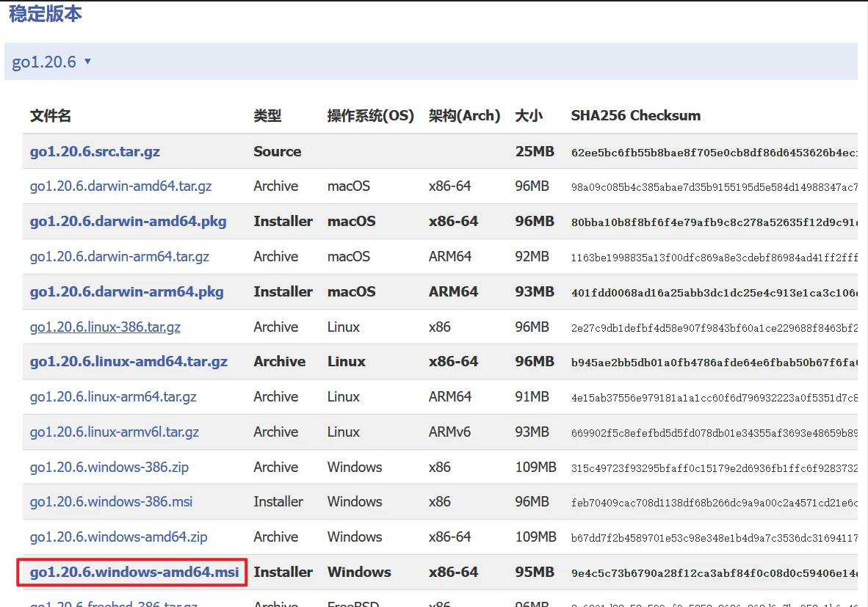Click the 大小 column header
Viewport: 868px width, 607px height.
[x=529, y=116]
